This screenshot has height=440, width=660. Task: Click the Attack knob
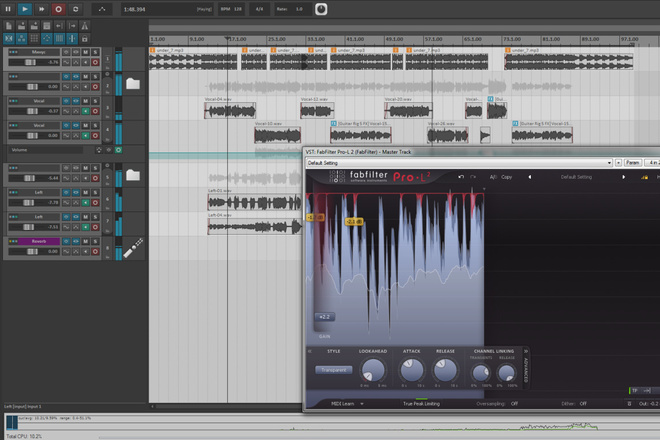coord(412,370)
